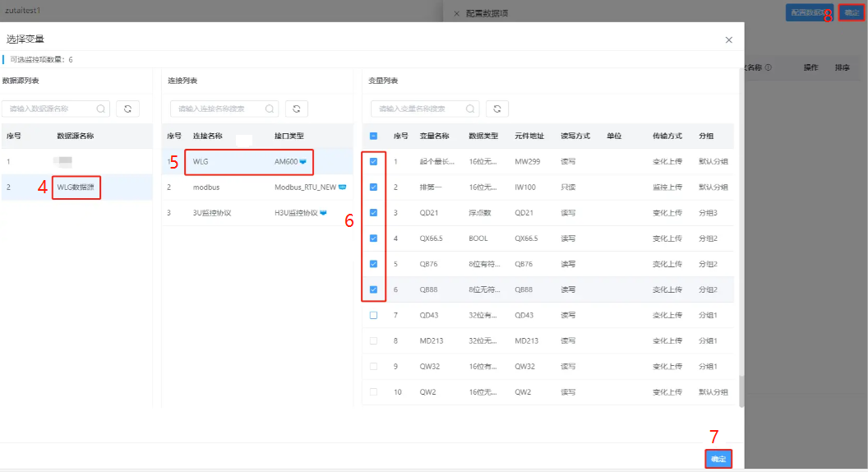Close the 选择变量 dialog

[728, 40]
